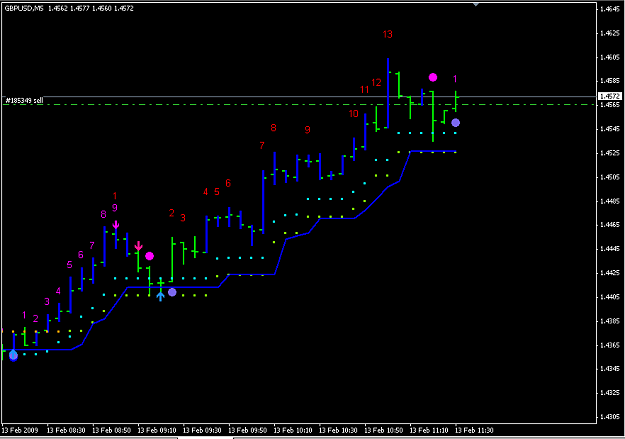
Task: Select the '13 Feb 11:30' time label
Action: 474,430
